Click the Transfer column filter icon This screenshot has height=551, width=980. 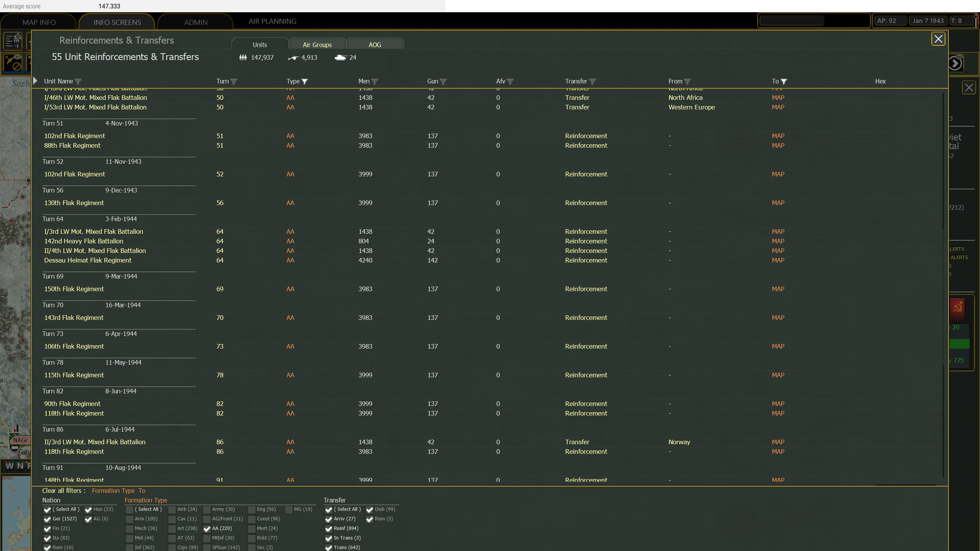pyautogui.click(x=592, y=82)
